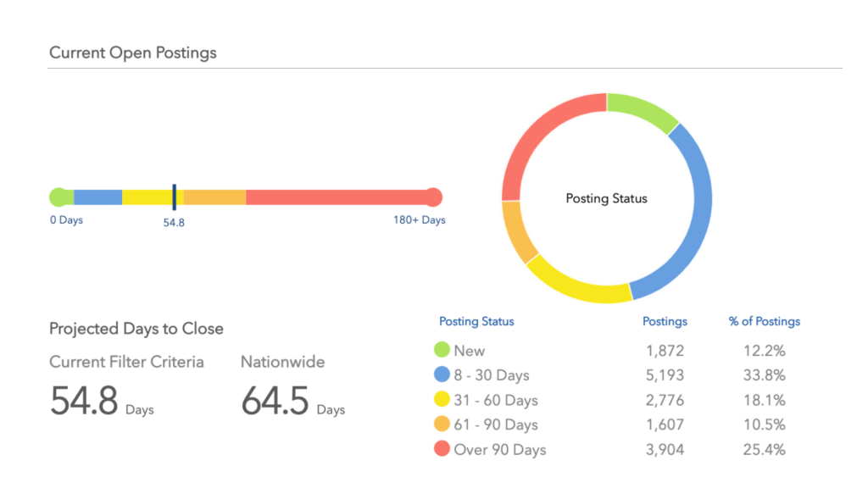
Task: Click the 64.5 Nationwide days value
Action: [x=275, y=400]
